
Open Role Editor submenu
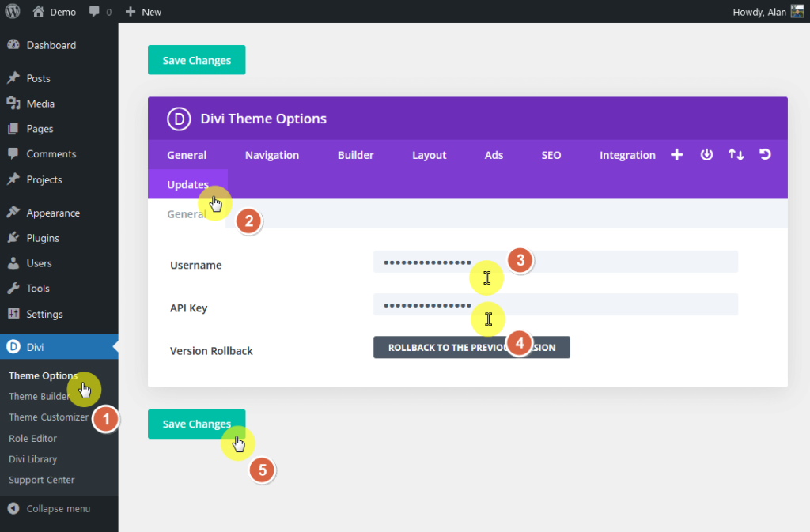pos(32,438)
